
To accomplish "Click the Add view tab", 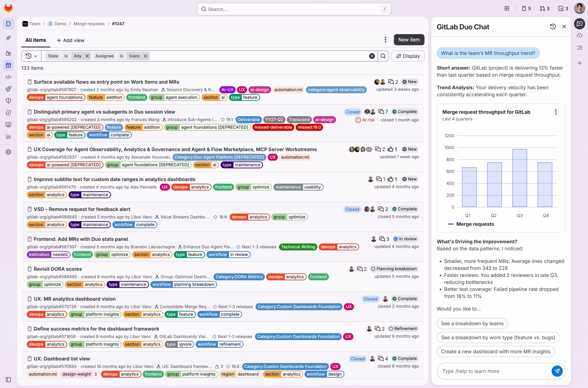I will point(71,40).
